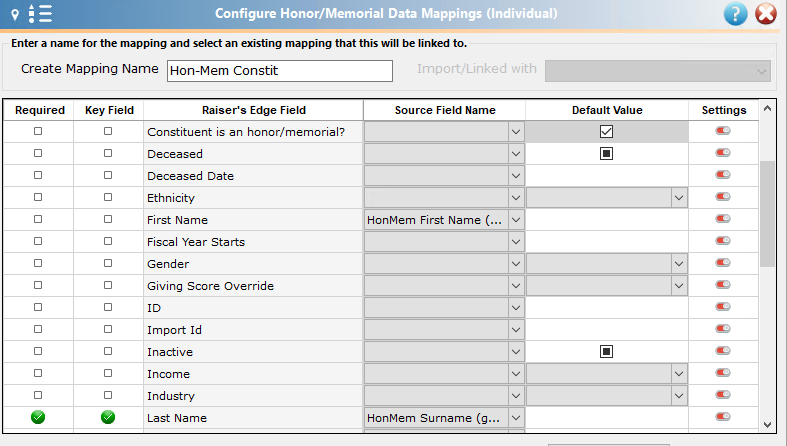Toggle settings switch for First Name row
787x446 pixels.
[723, 219]
